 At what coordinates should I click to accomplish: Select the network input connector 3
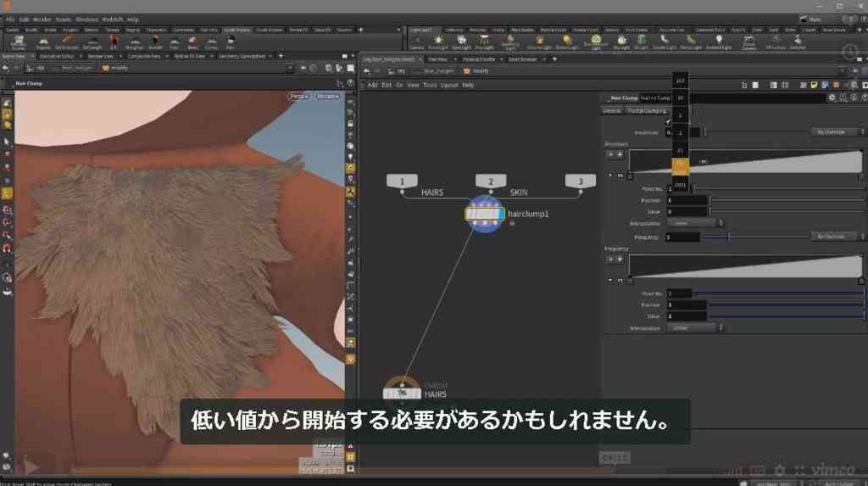coord(580,182)
